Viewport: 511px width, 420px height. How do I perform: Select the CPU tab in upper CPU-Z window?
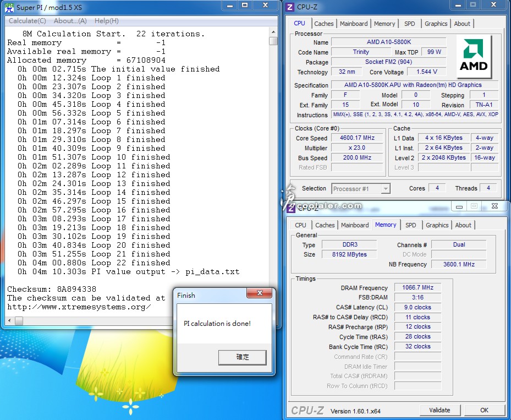[299, 23]
